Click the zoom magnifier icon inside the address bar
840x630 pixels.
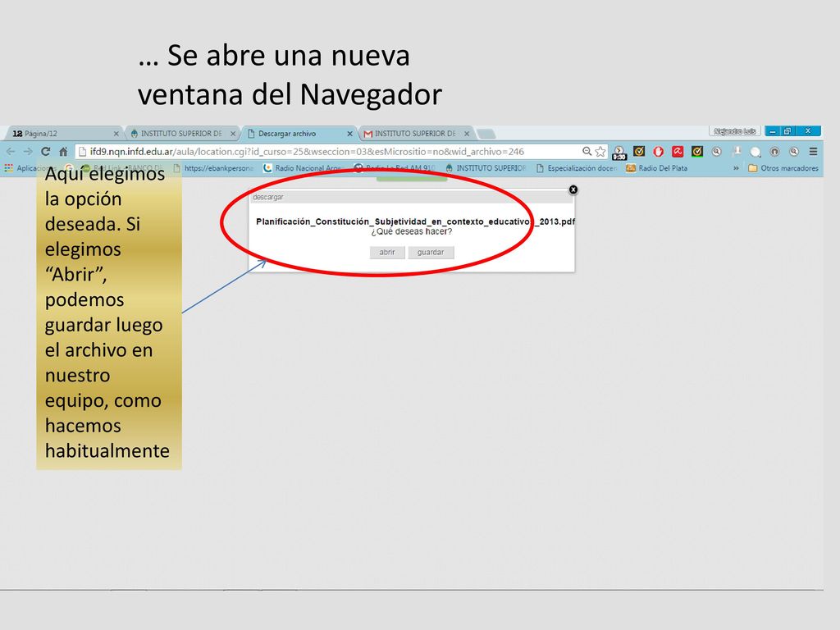[x=587, y=152]
